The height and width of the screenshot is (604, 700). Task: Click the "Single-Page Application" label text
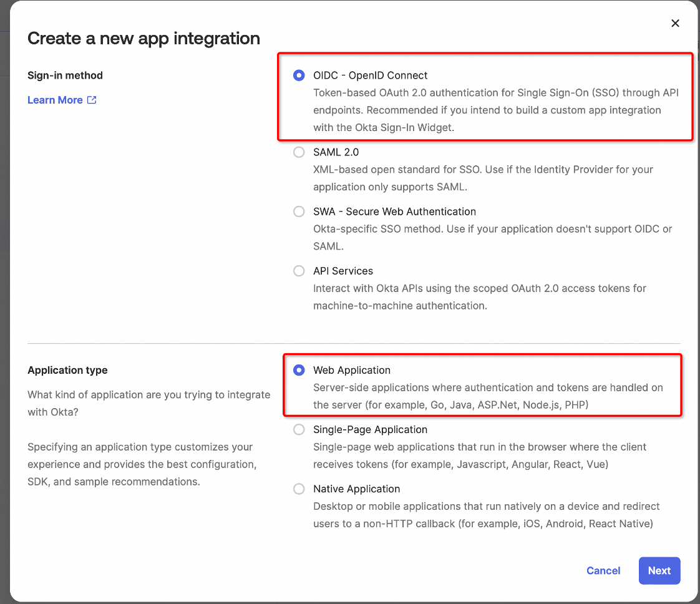click(370, 429)
